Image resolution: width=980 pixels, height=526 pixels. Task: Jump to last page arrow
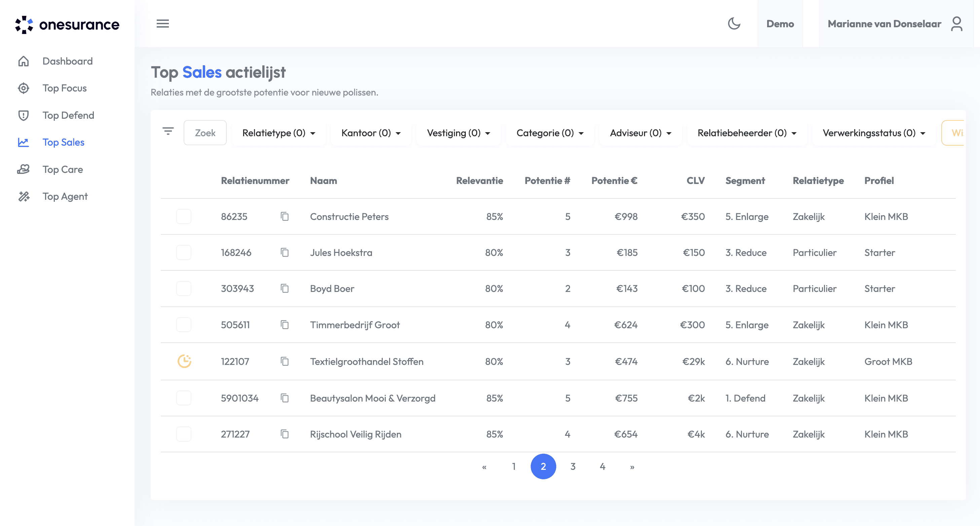pos(632,467)
